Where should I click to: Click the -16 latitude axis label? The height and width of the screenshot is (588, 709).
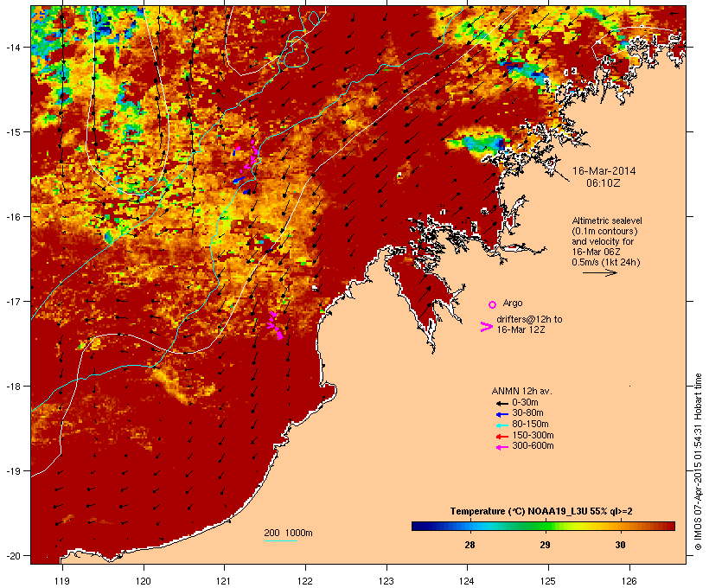(x=12, y=217)
